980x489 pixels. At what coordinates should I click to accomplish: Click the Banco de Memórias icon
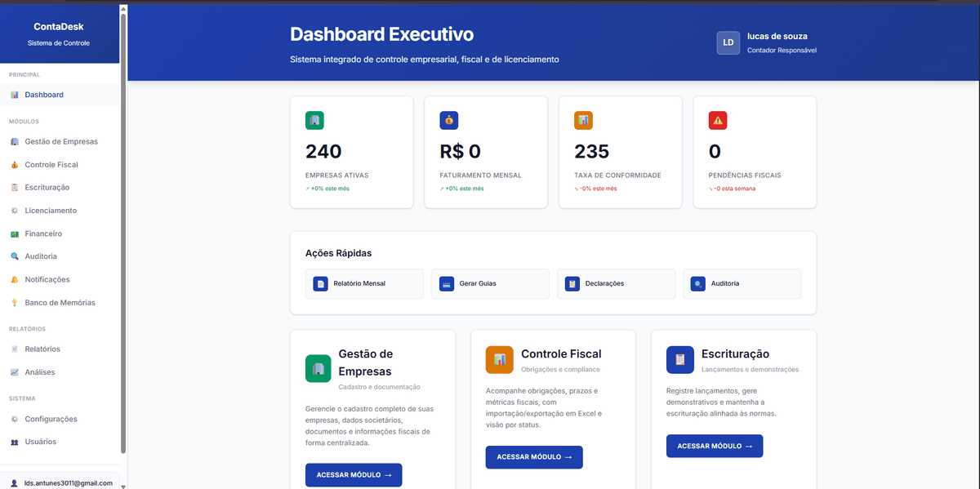(x=15, y=301)
